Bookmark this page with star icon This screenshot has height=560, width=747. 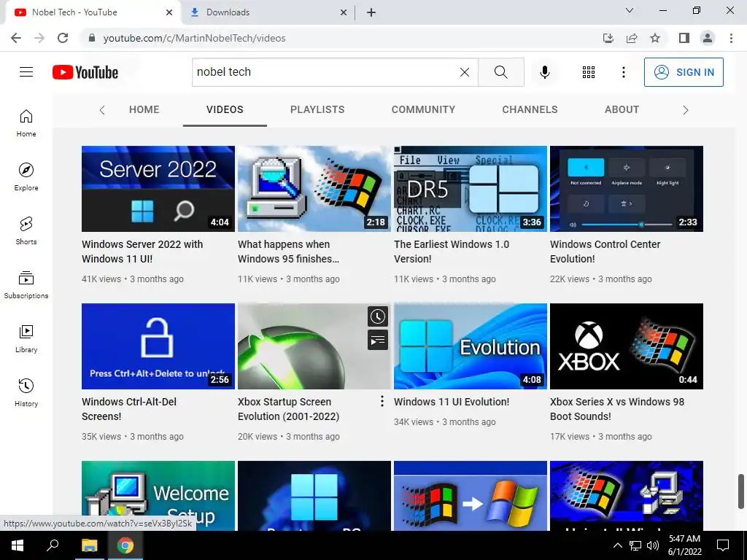click(655, 38)
